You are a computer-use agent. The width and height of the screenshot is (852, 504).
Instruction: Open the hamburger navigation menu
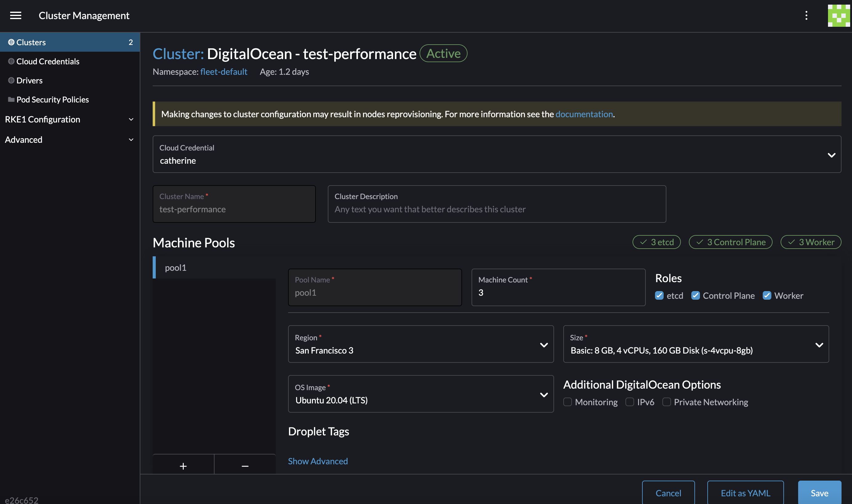tap(16, 15)
